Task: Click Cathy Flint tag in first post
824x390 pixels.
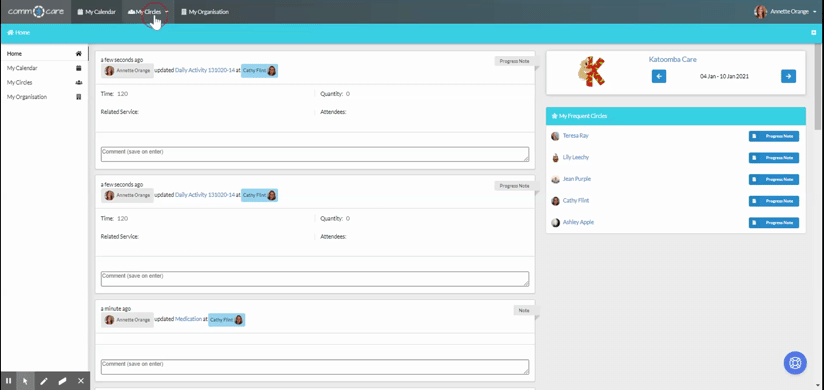Action: 260,70
